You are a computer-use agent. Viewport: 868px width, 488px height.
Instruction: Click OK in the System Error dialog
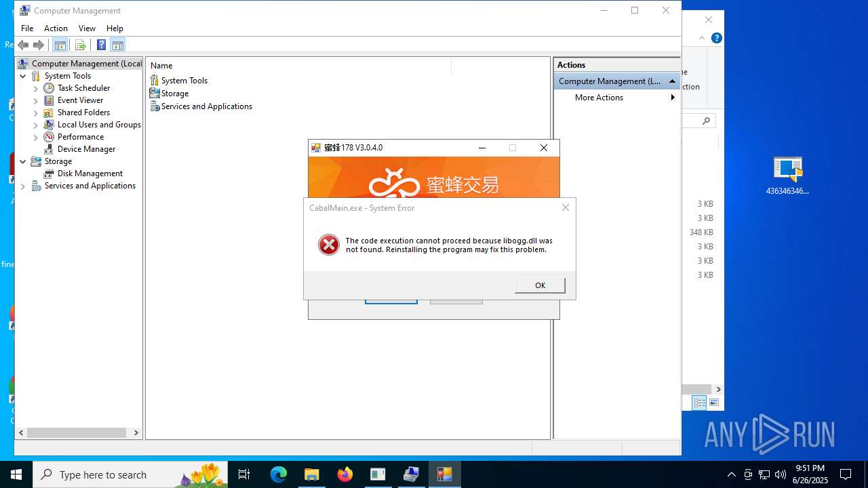540,285
